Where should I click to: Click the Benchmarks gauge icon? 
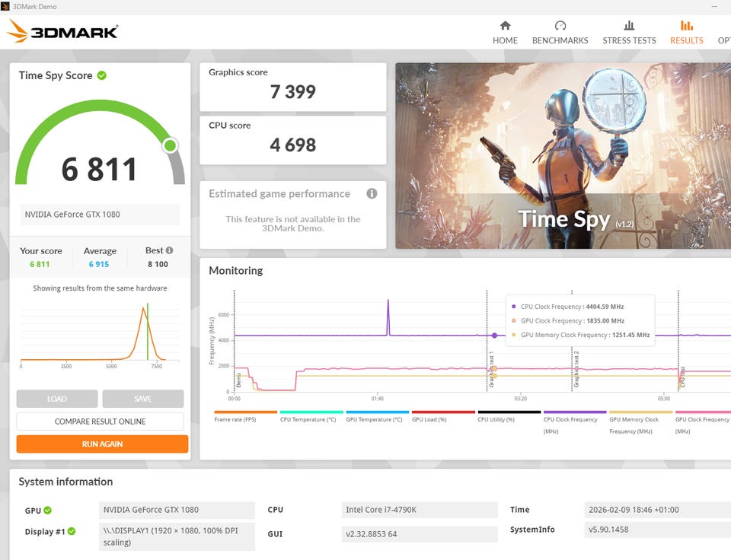(x=560, y=26)
